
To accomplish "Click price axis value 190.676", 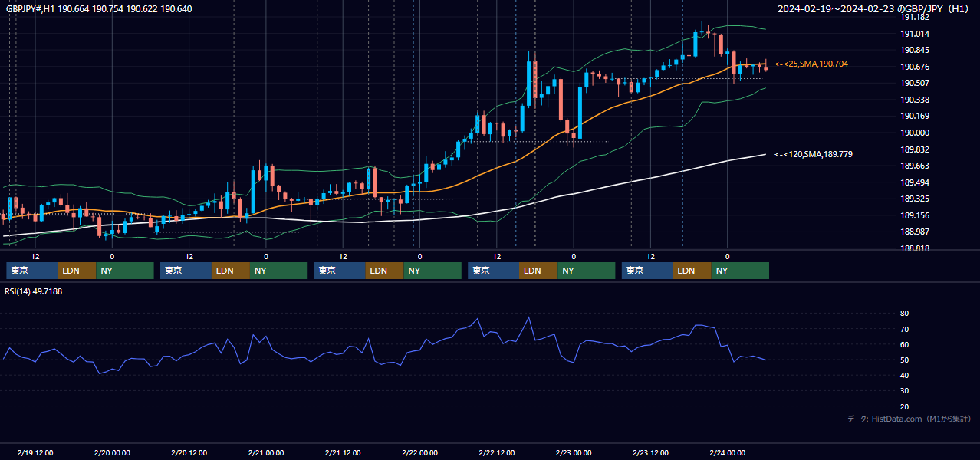I will [x=915, y=67].
